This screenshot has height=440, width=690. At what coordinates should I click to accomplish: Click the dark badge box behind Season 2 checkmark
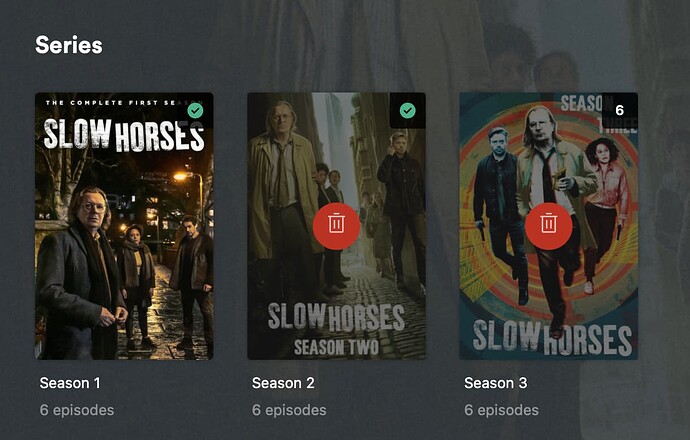(407, 110)
